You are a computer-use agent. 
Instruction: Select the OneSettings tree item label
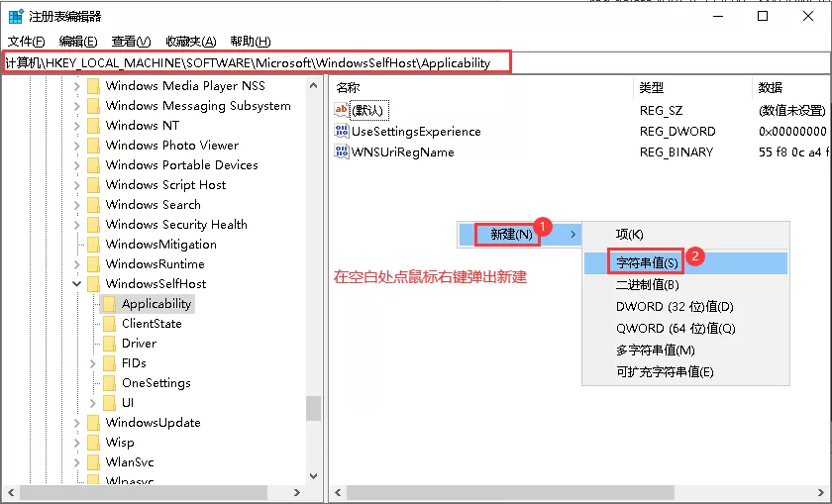pyautogui.click(x=156, y=383)
